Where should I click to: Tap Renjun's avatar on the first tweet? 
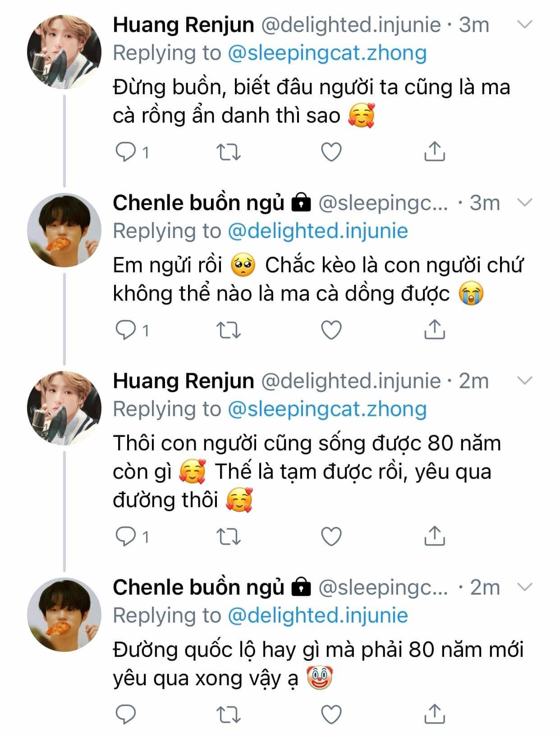point(64,52)
